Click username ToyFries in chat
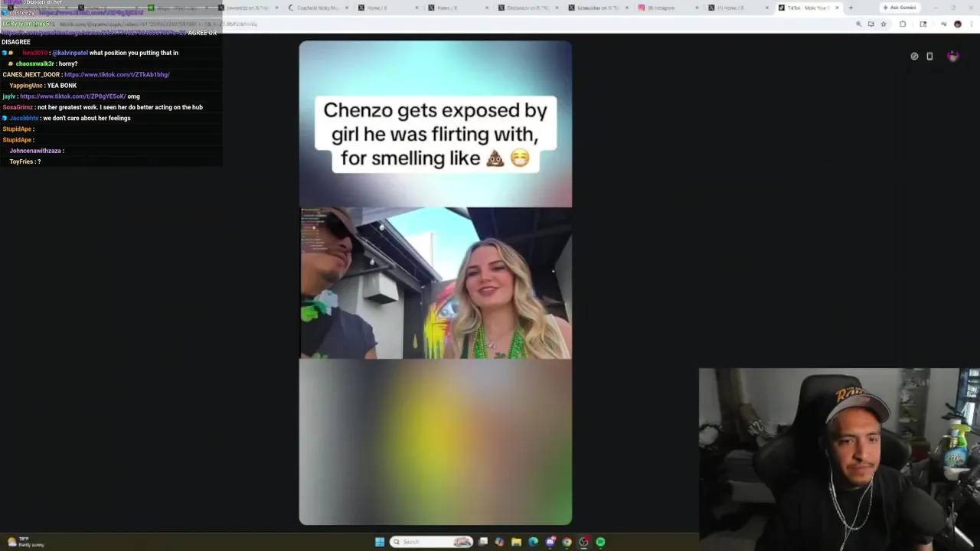This screenshot has height=551, width=980. click(x=21, y=161)
